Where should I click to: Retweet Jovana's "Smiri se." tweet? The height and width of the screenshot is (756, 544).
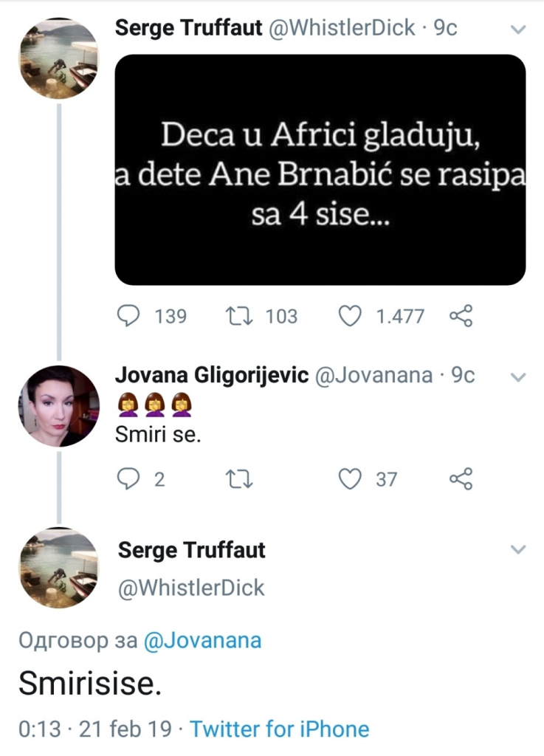[x=238, y=479]
